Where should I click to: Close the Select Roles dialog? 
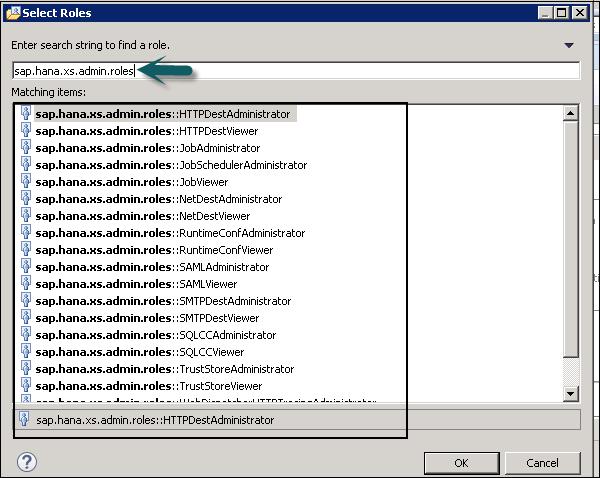[579, 13]
